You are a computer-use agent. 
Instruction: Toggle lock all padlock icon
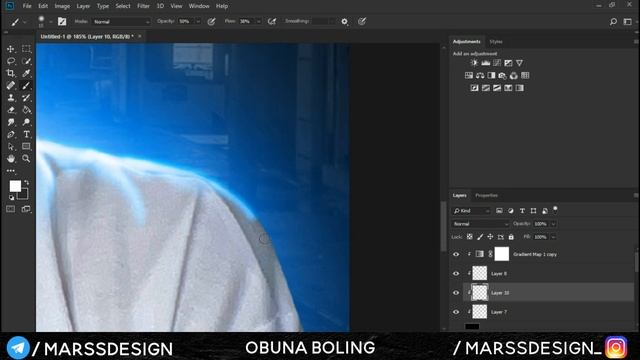pos(511,237)
